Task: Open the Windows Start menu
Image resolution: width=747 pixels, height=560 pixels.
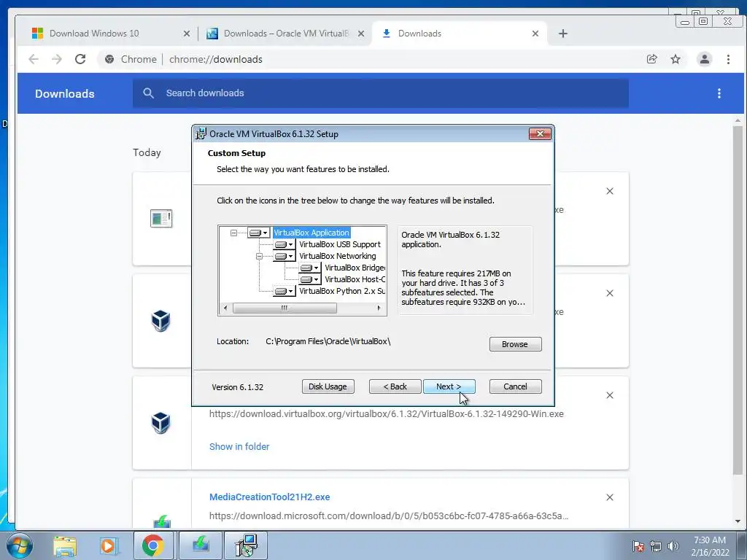Action: tap(19, 545)
